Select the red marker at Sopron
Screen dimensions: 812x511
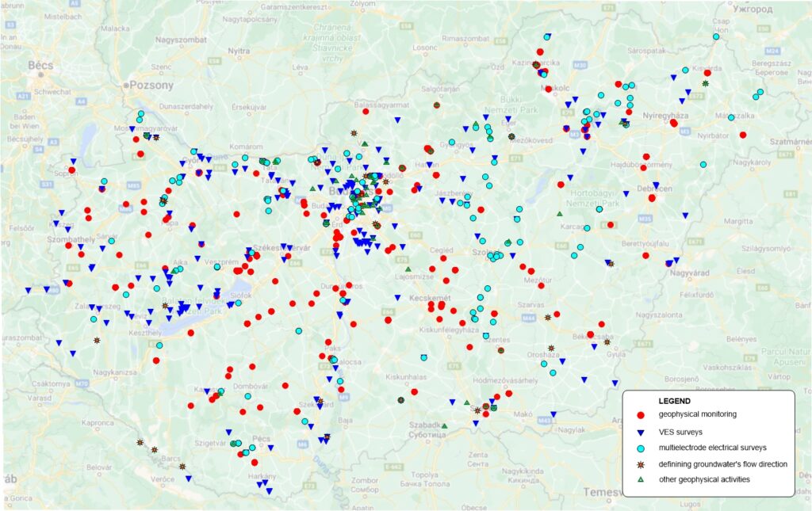pyautogui.click(x=72, y=170)
